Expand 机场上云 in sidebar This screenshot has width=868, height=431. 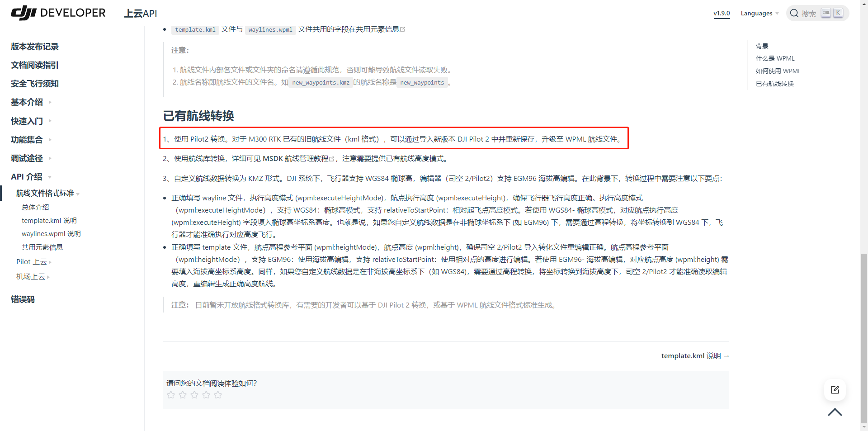pyautogui.click(x=33, y=276)
